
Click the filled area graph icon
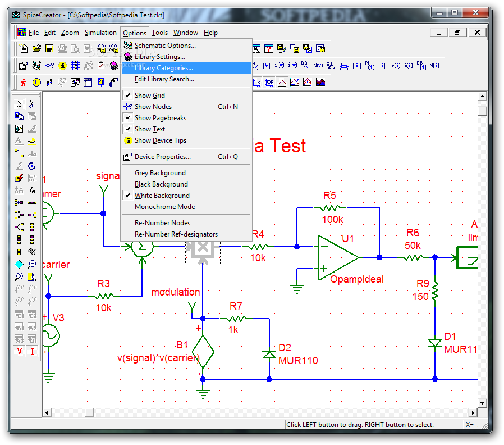coord(320,83)
